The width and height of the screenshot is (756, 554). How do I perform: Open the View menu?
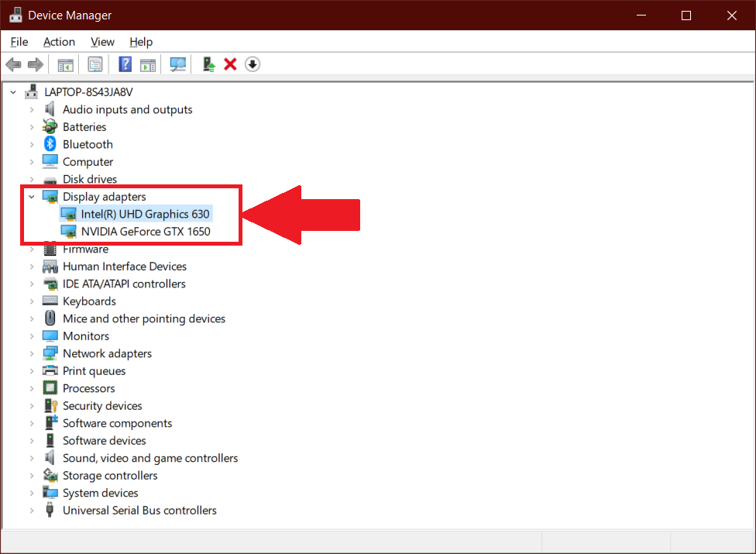pyautogui.click(x=102, y=42)
